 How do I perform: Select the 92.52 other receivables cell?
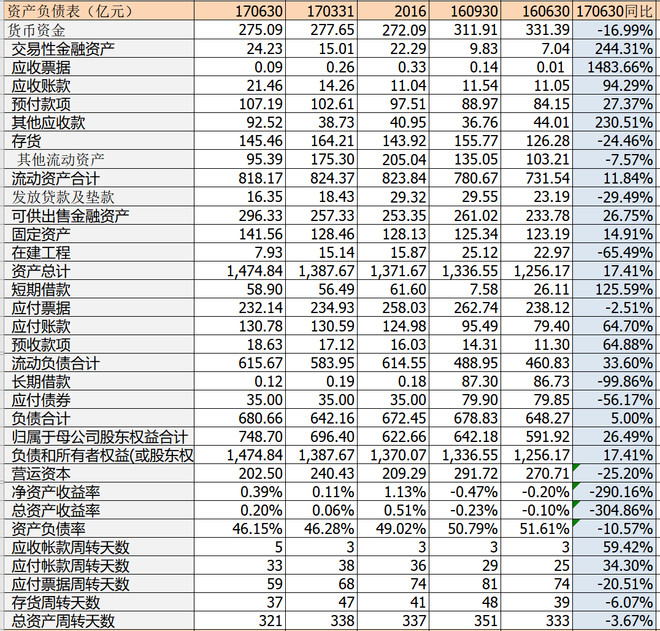click(240, 122)
